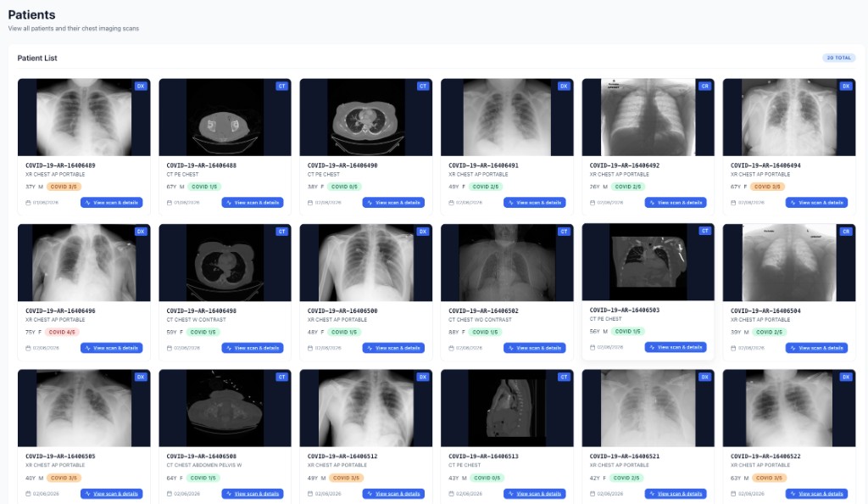Click X-ray thumbnail of COVID-19-AR-16406500
This screenshot has height=504, width=868.
click(366, 262)
